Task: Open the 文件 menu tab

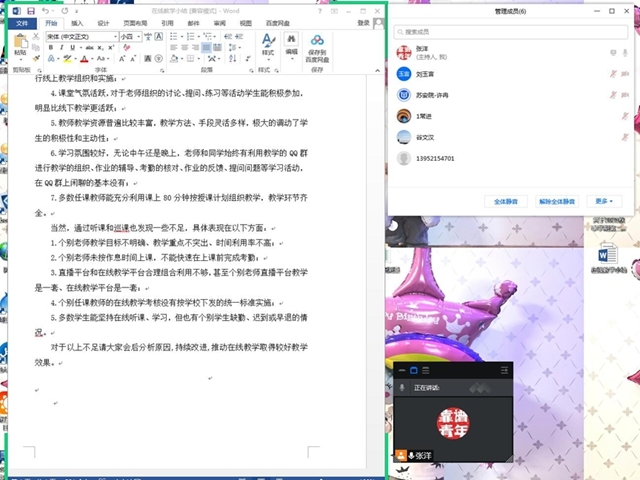Action: (x=22, y=22)
